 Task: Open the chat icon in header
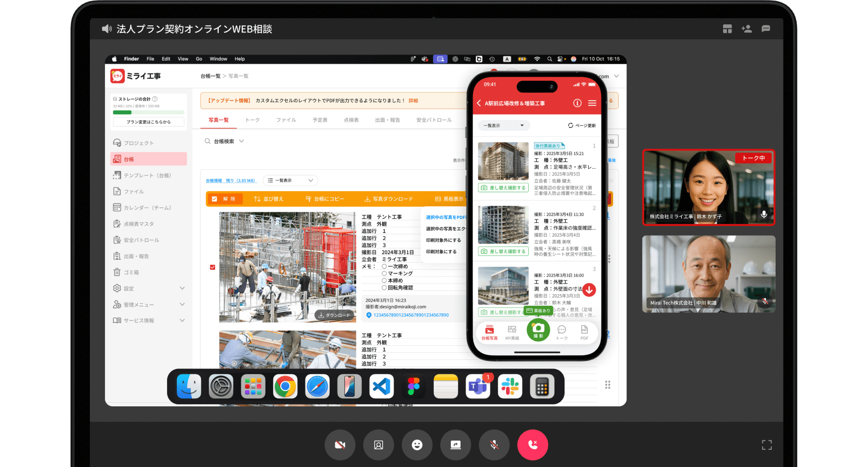tap(765, 29)
